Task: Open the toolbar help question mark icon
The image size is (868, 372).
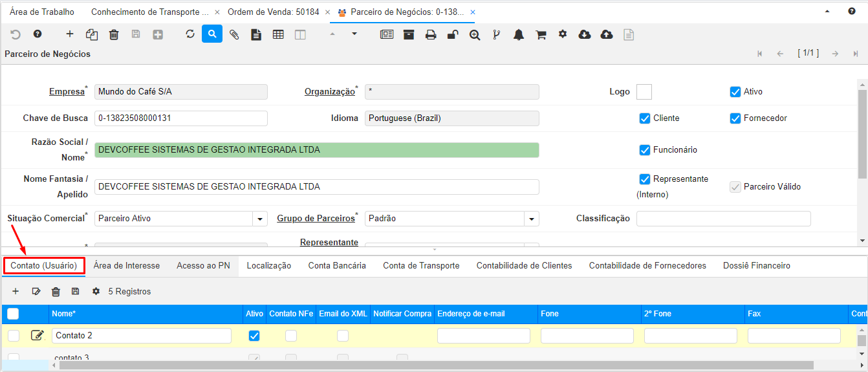Action: (x=38, y=34)
